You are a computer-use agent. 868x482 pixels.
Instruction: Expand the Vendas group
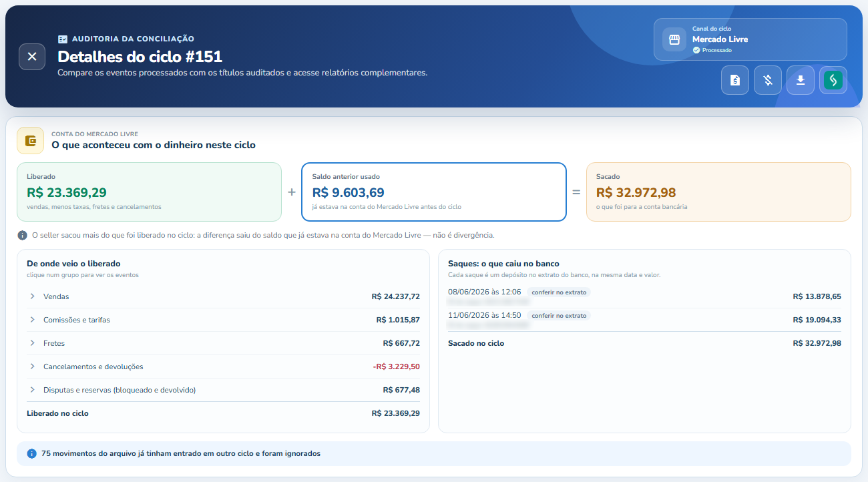point(224,296)
